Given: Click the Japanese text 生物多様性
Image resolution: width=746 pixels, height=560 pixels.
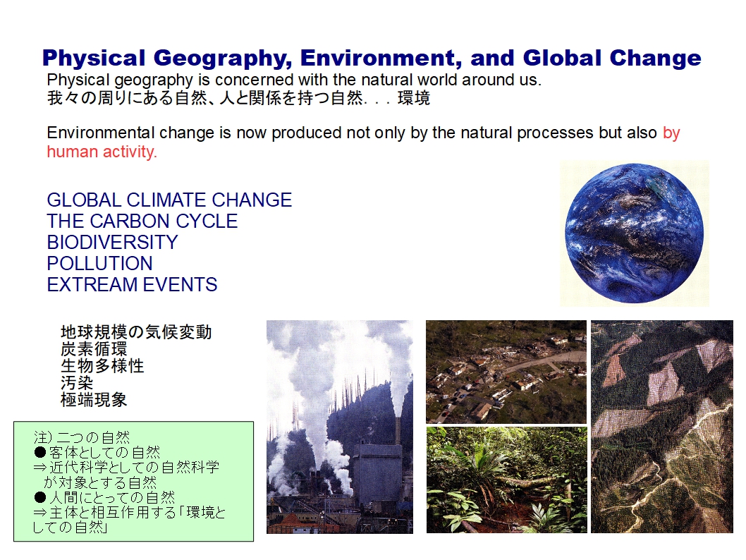Looking at the screenshot, I should point(102,366).
